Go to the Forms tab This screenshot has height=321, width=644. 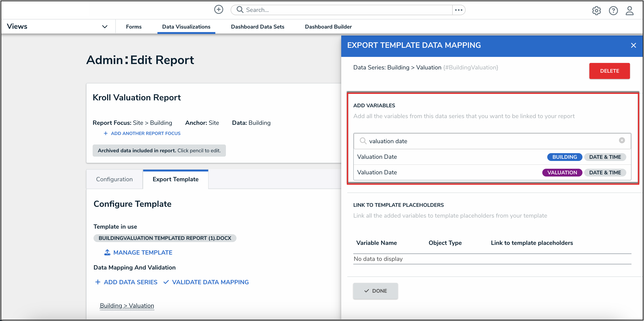(133, 27)
